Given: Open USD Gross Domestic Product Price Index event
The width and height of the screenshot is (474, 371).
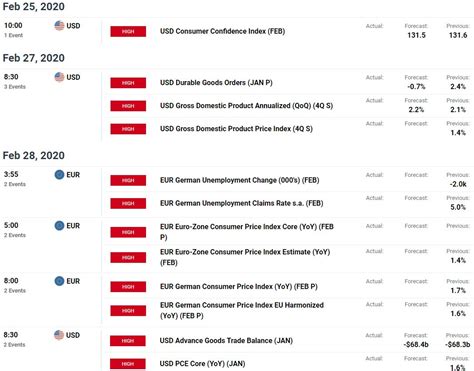Looking at the screenshot, I should click(236, 129).
